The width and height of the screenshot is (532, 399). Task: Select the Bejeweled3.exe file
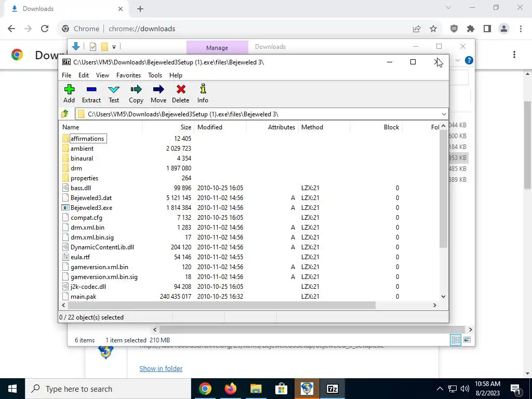pyautogui.click(x=91, y=208)
